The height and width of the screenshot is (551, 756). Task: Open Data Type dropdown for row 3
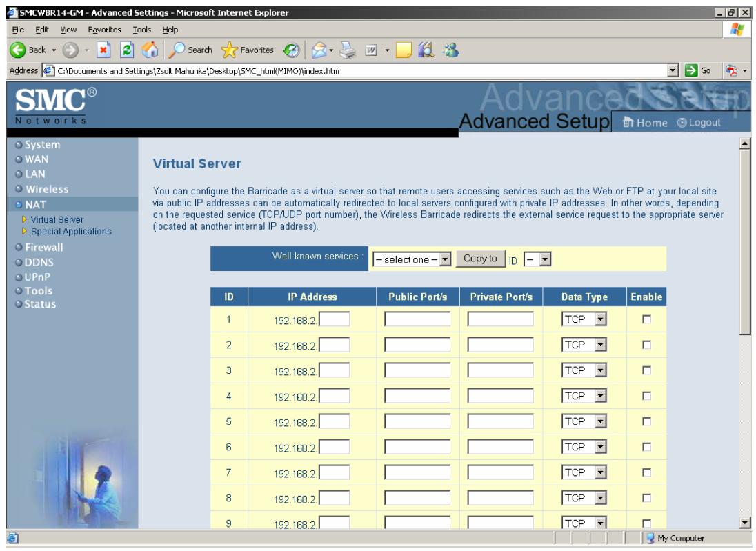point(584,370)
